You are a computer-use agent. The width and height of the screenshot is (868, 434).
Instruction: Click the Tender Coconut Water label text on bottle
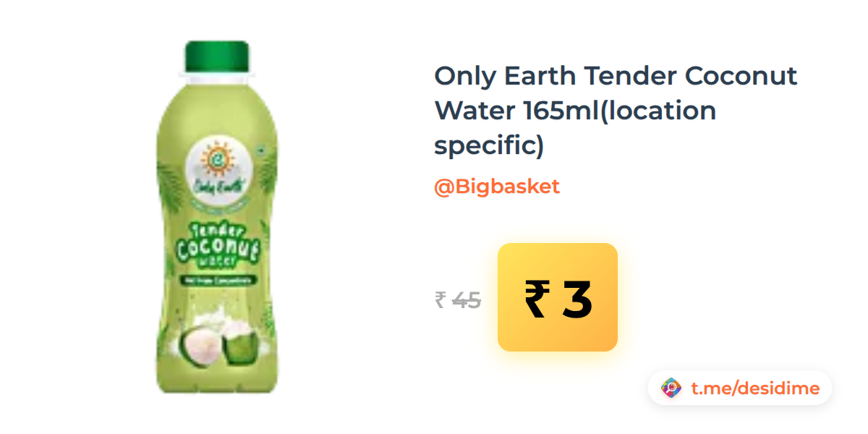pos(216,244)
